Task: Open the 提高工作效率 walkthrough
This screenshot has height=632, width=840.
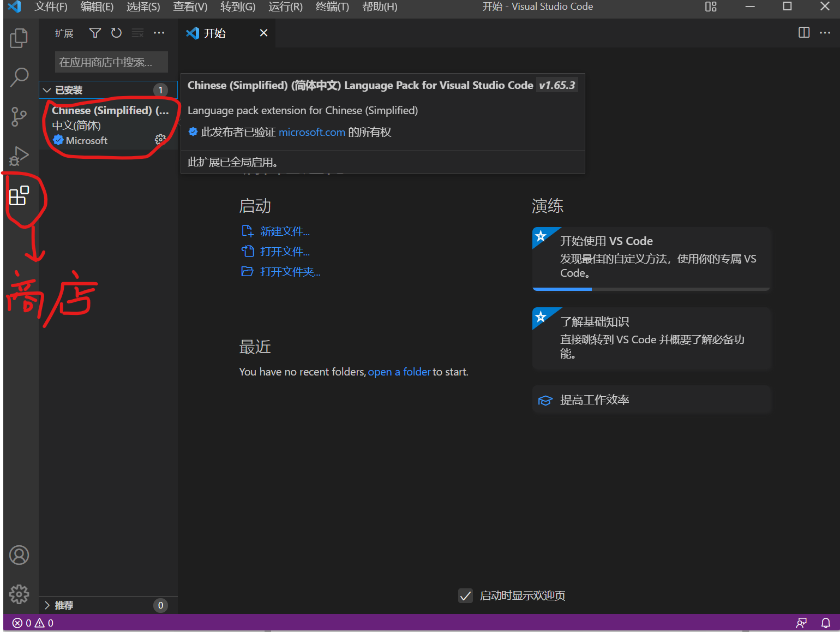Action: click(x=651, y=400)
